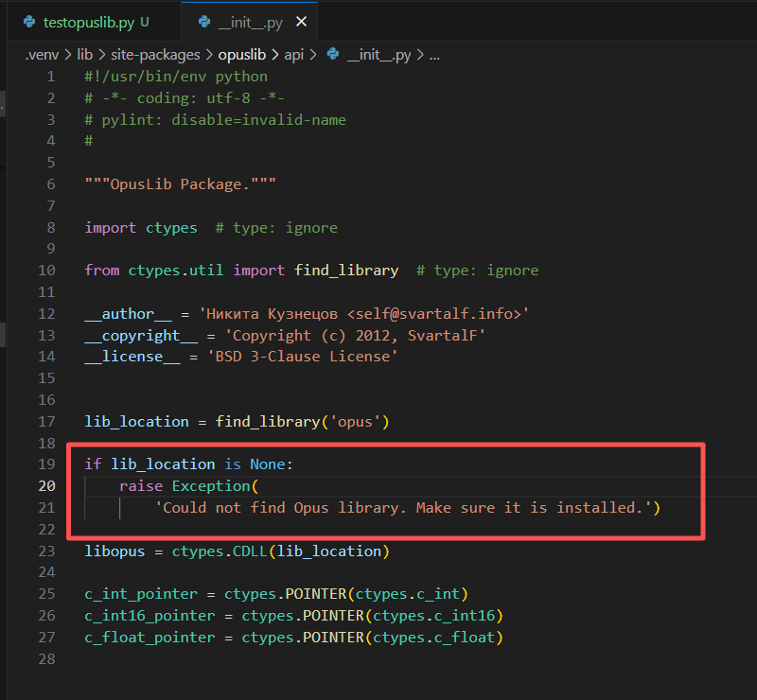Click line number 17 in the gutter
Screen dimensions: 757x700
click(x=46, y=421)
